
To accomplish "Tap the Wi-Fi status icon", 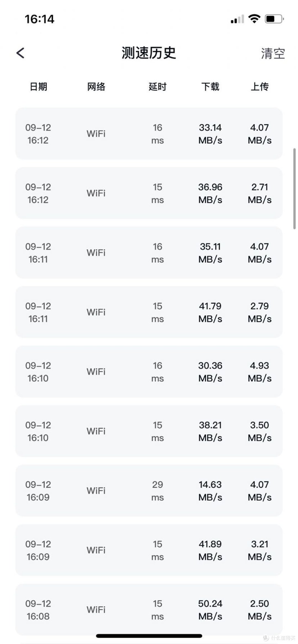I will click(254, 19).
